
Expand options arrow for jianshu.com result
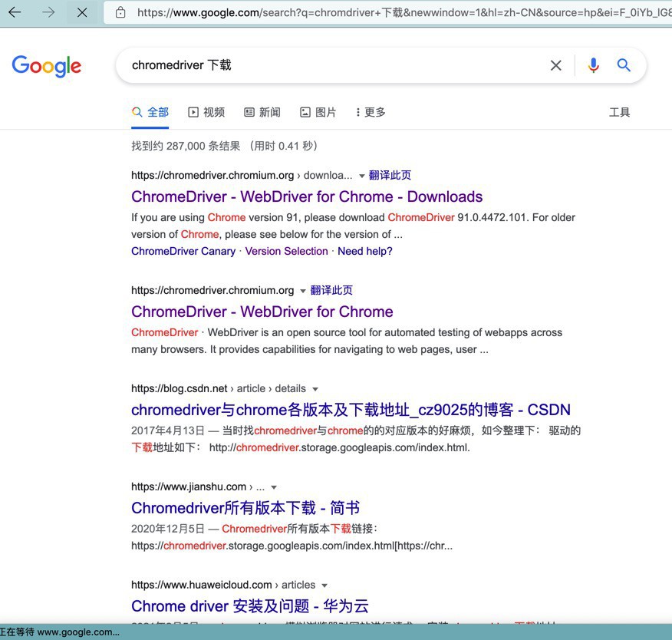[274, 487]
